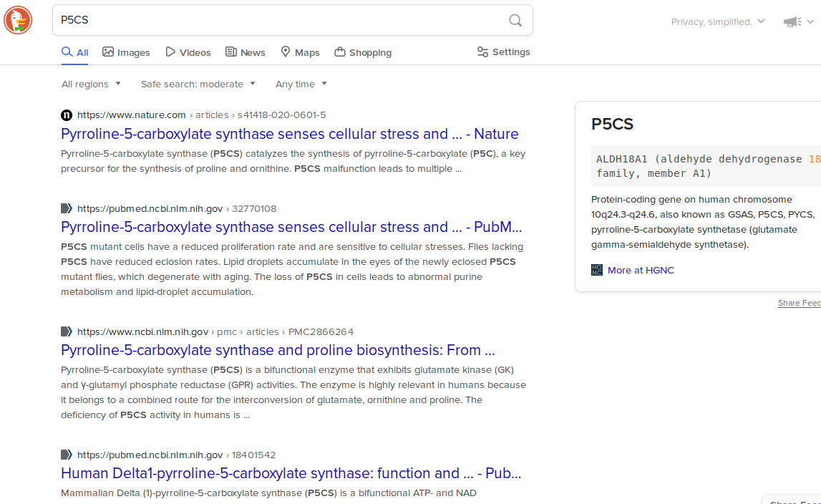
Task: Click the P5CS heading in info panel
Action: tap(613, 124)
